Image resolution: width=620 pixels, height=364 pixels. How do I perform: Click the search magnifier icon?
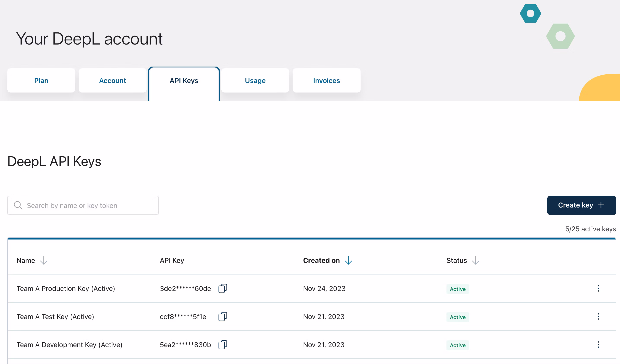click(18, 205)
